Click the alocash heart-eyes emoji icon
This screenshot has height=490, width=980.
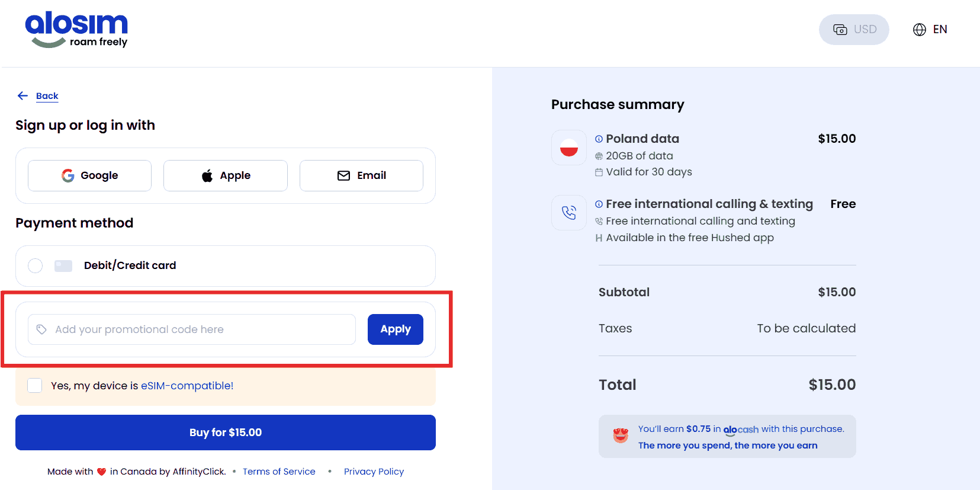click(x=620, y=436)
